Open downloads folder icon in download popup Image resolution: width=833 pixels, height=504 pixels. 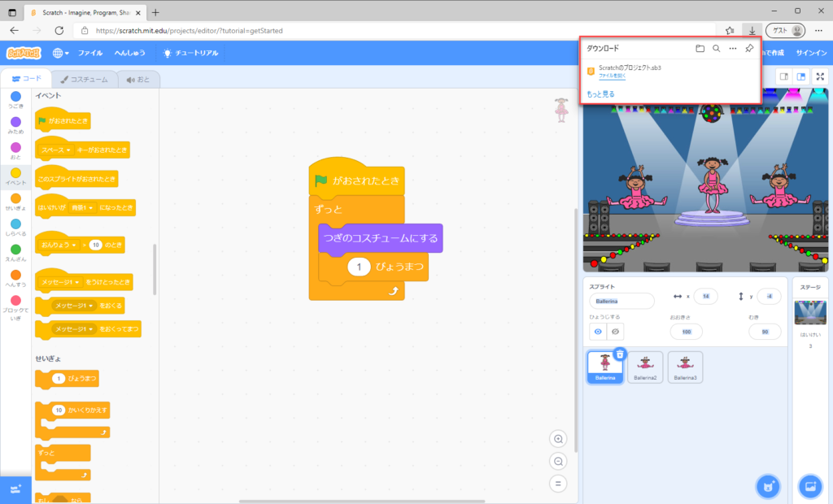(700, 49)
